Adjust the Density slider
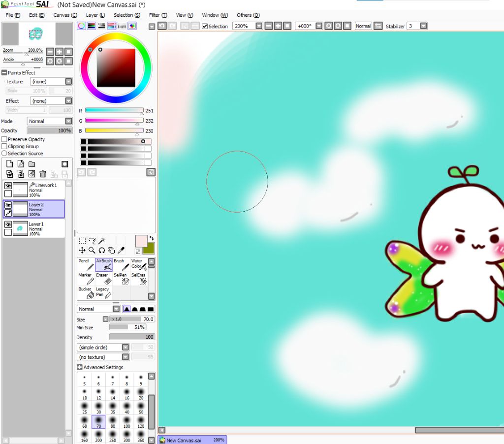The image size is (504, 444). point(132,337)
